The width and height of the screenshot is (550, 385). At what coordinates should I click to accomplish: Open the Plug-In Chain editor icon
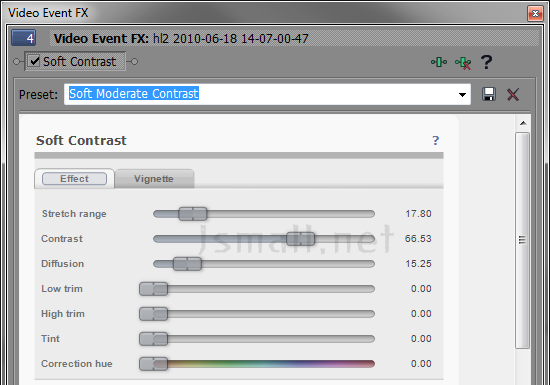pos(439,62)
